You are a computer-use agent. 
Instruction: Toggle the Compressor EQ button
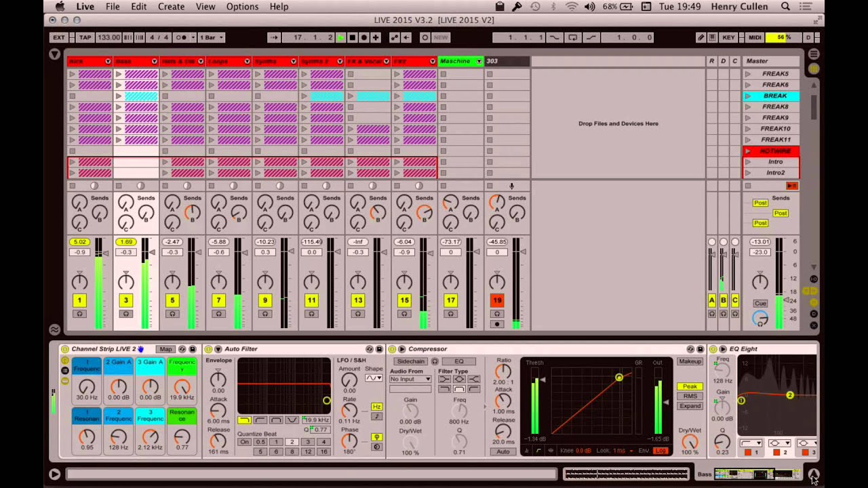coord(459,361)
